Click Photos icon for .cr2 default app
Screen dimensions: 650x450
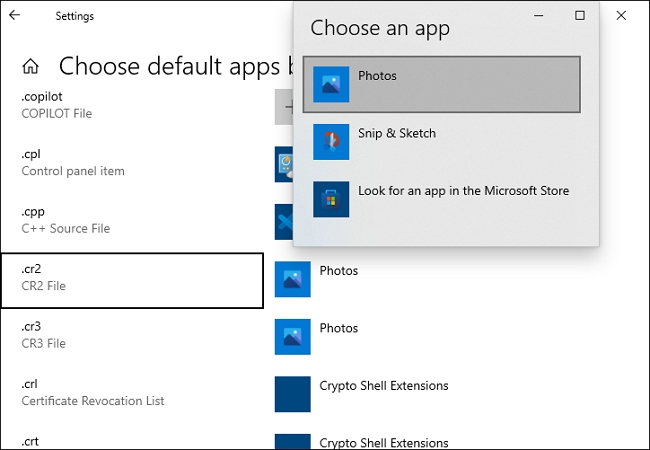pos(293,279)
